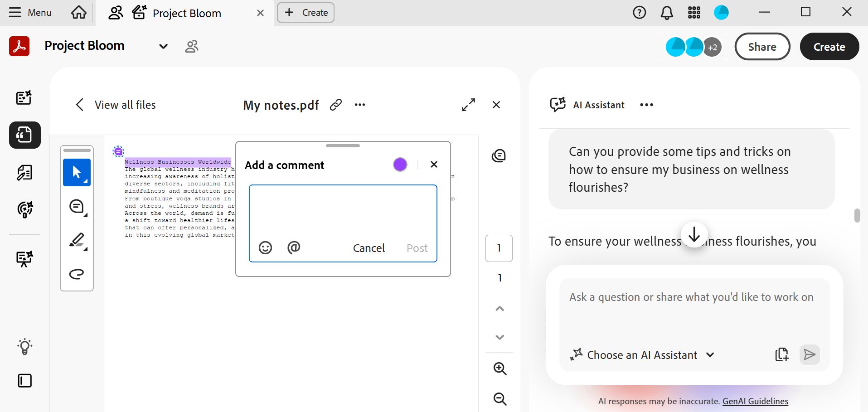This screenshot has width=868, height=412.
Task: Open the AI audio overview sidebar icon
Action: point(24,209)
